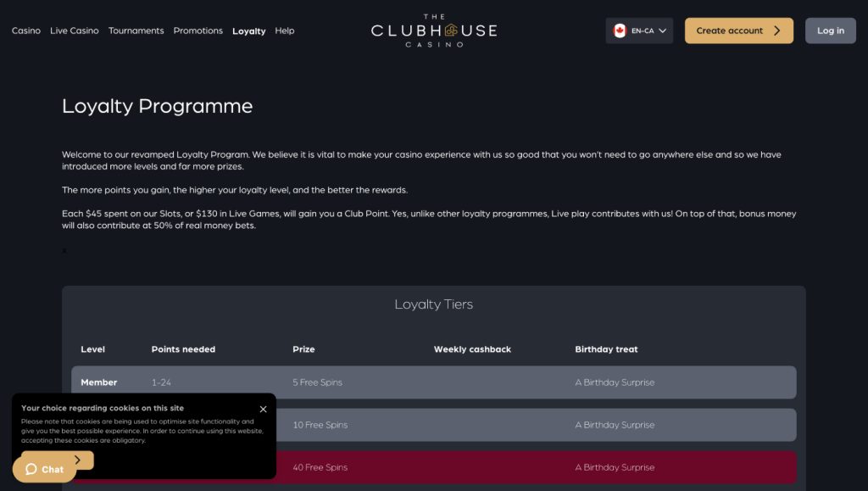The width and height of the screenshot is (868, 491).
Task: Open the Chat widget
Action: 44,470
